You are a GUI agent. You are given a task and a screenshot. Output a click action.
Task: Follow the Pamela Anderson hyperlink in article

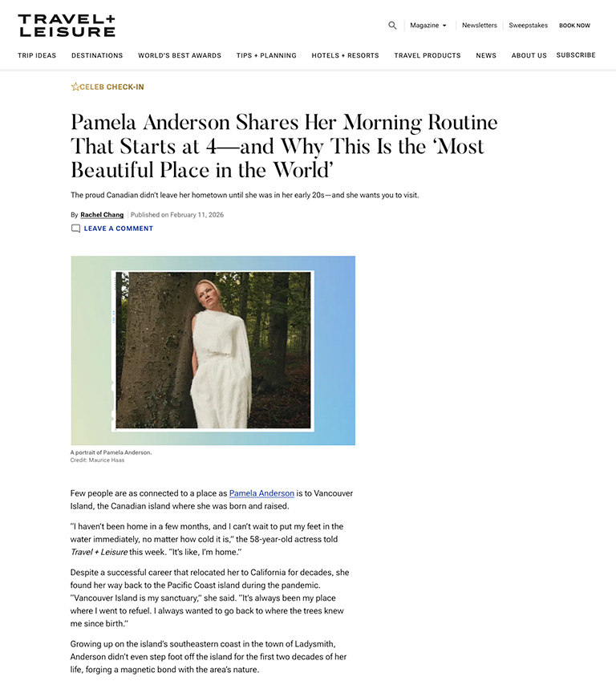click(261, 493)
